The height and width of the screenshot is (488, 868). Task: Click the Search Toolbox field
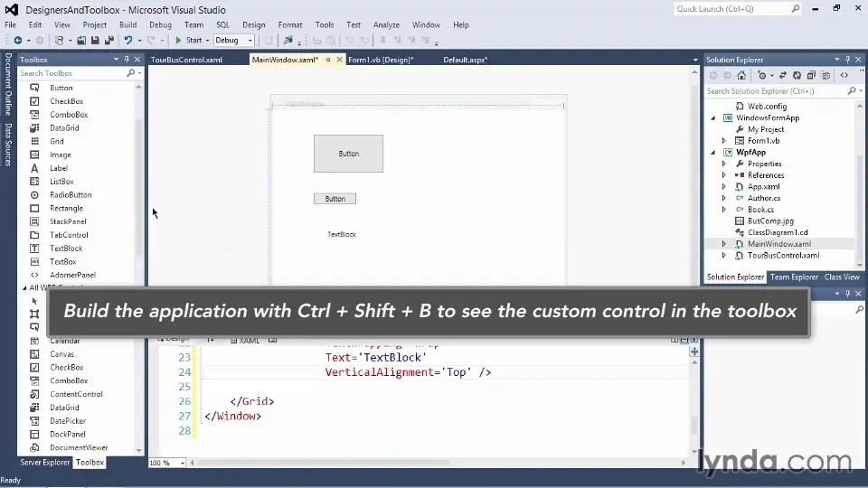(72, 73)
